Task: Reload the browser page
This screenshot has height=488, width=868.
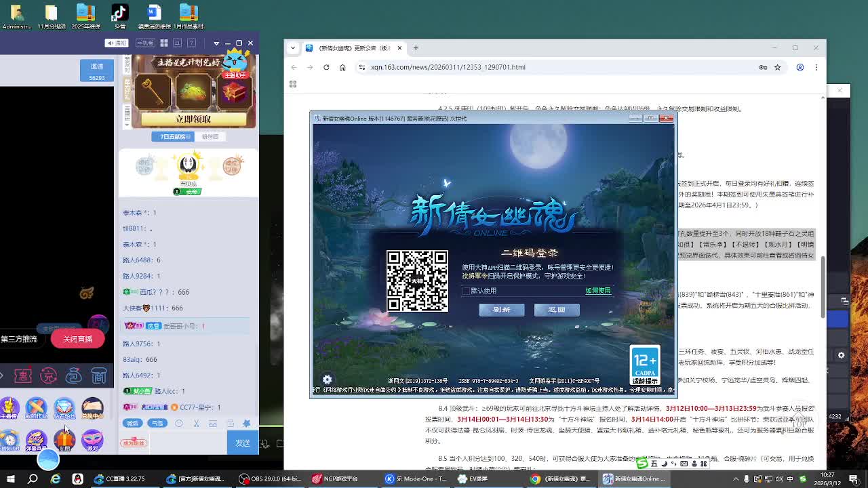Action: pos(326,67)
